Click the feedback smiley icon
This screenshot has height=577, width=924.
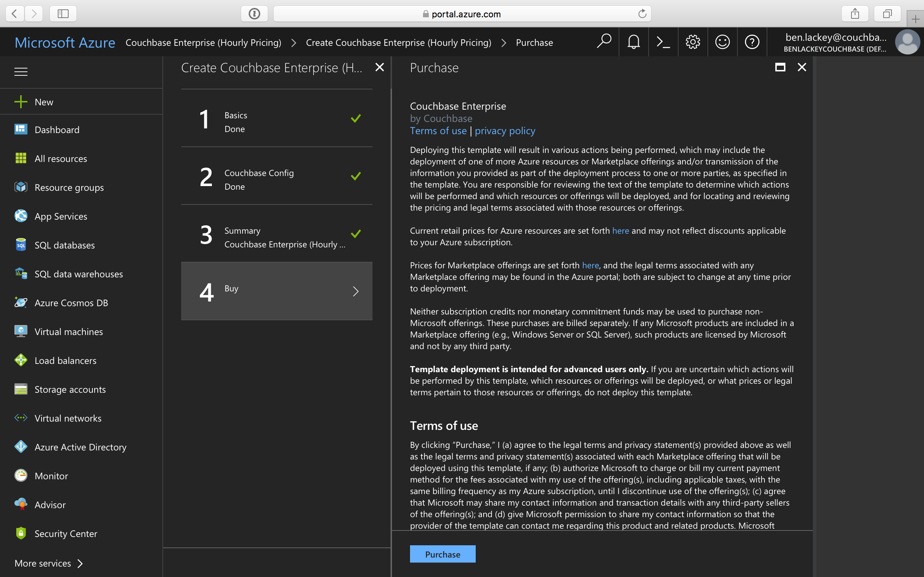722,42
